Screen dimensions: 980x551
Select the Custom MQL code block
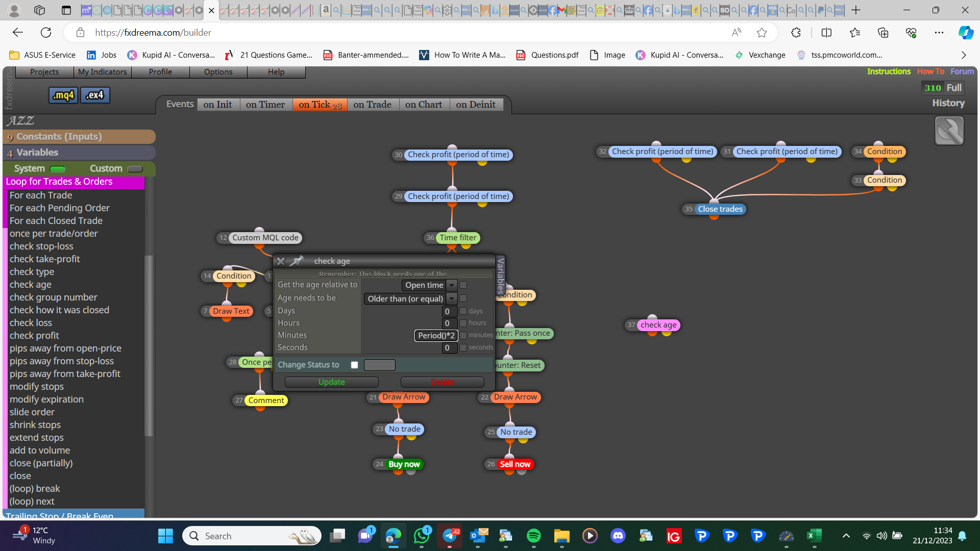click(265, 238)
